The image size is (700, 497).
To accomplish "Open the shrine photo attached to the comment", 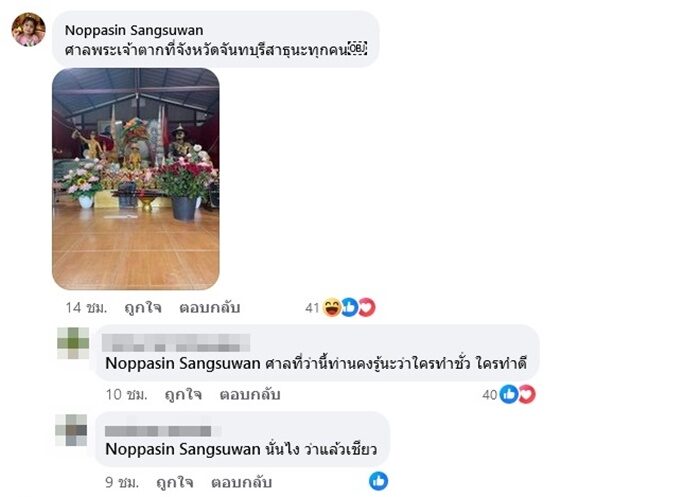I will click(x=136, y=179).
